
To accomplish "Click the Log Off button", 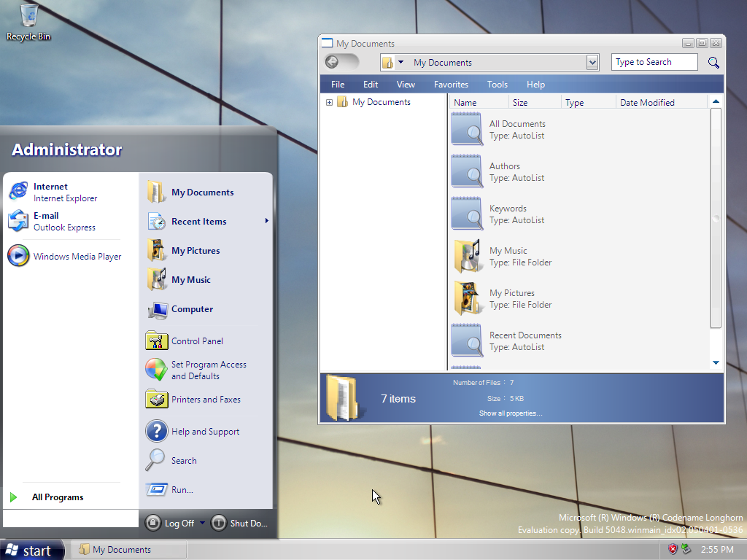I will point(171,523).
